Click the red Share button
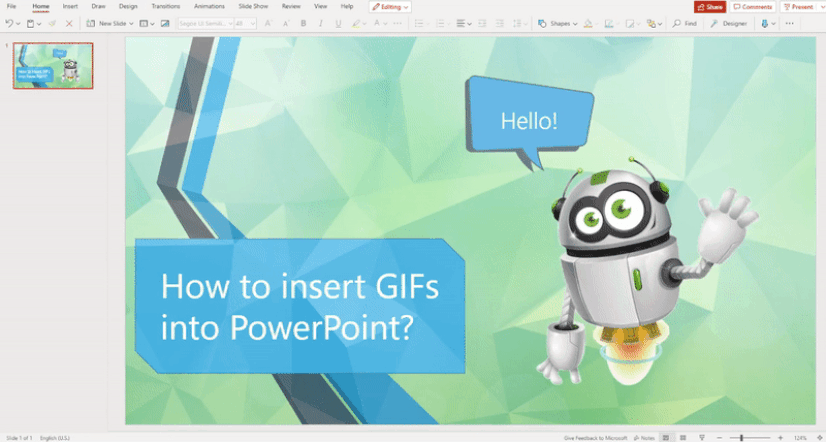 pos(709,6)
